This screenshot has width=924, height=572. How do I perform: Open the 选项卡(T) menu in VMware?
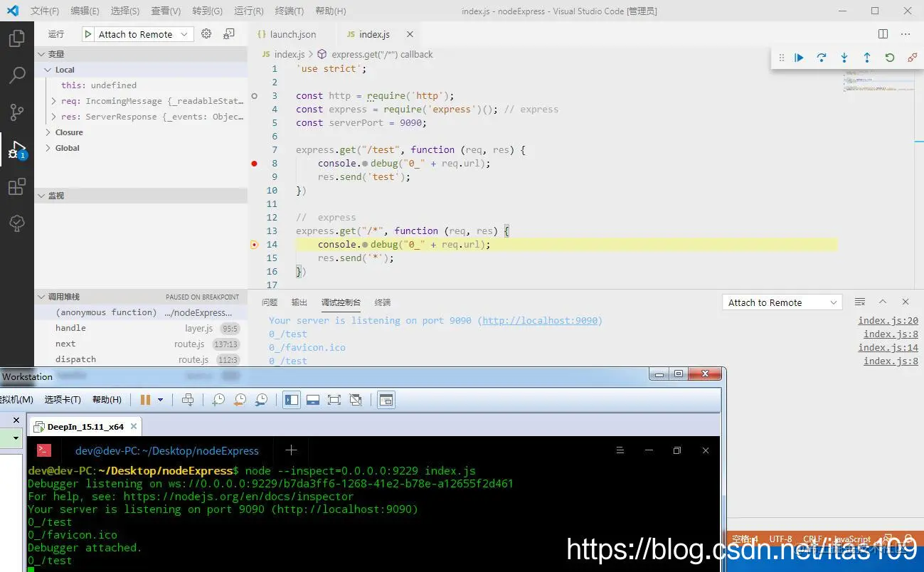63,400
